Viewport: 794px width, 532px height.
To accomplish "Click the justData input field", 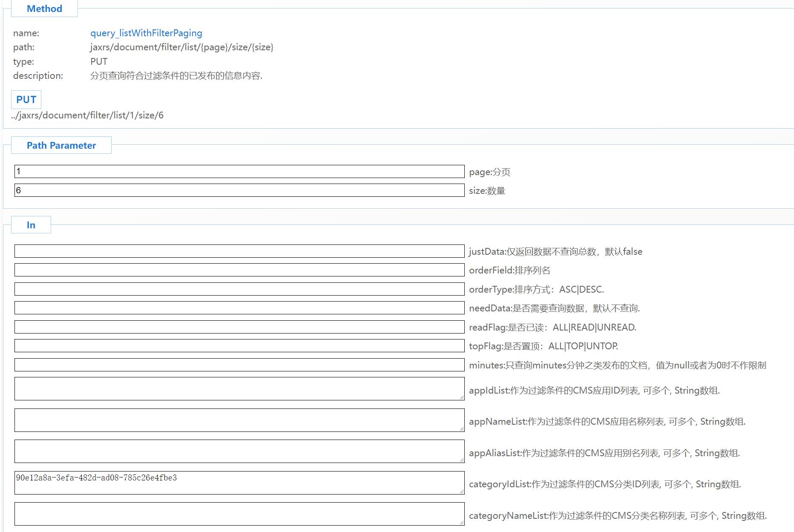I will [x=239, y=251].
